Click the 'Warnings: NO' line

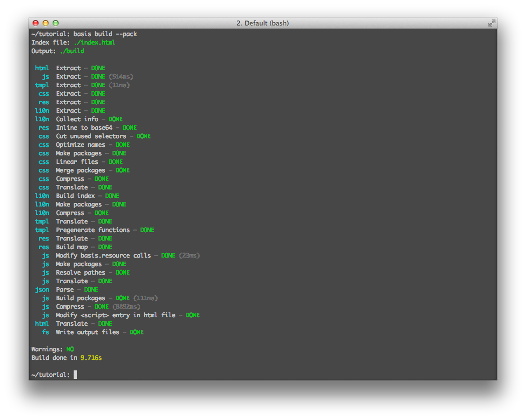click(x=53, y=349)
